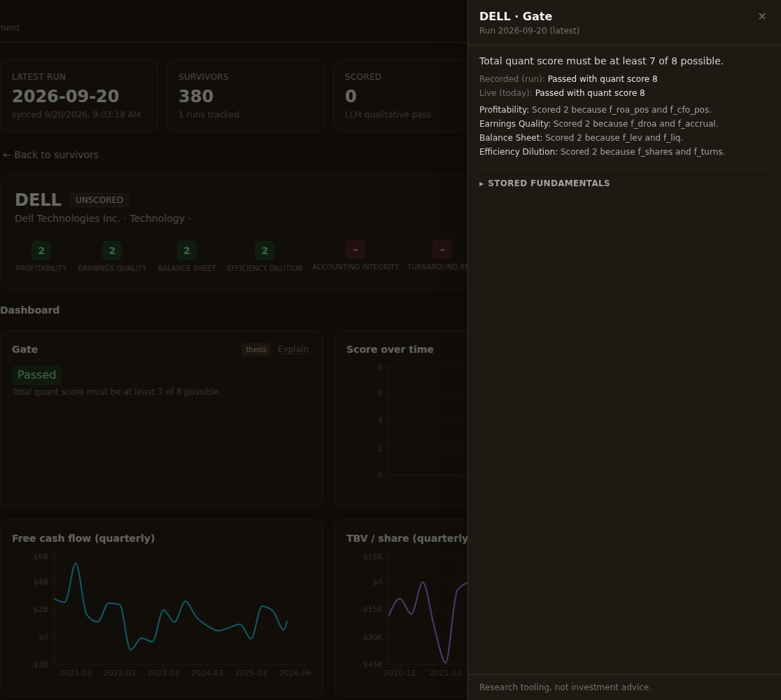
Task: Expand the Stored Fundamentals section
Action: coord(544,183)
